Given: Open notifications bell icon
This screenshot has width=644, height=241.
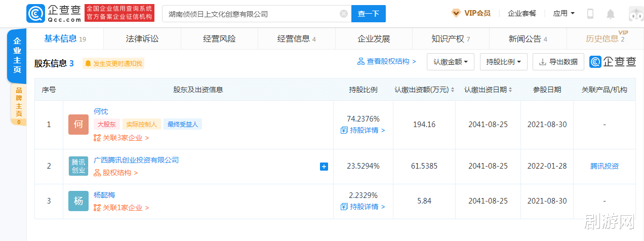Looking at the screenshot, I should point(611,14).
